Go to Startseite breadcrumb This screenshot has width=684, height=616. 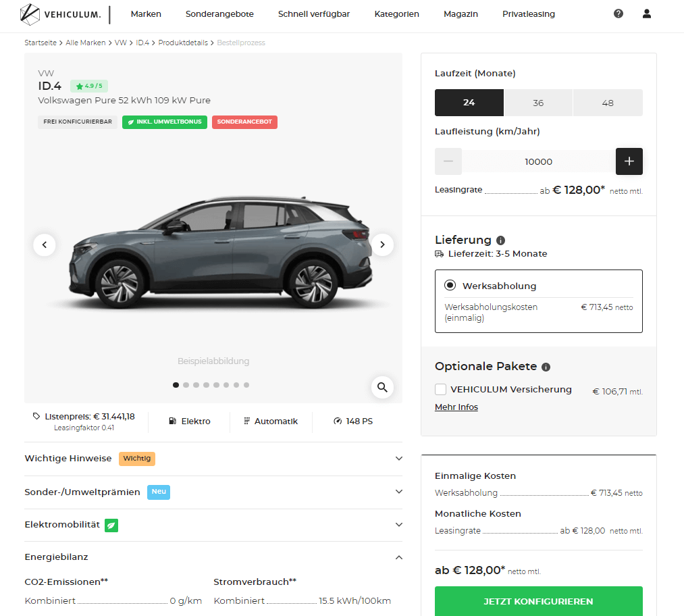41,43
